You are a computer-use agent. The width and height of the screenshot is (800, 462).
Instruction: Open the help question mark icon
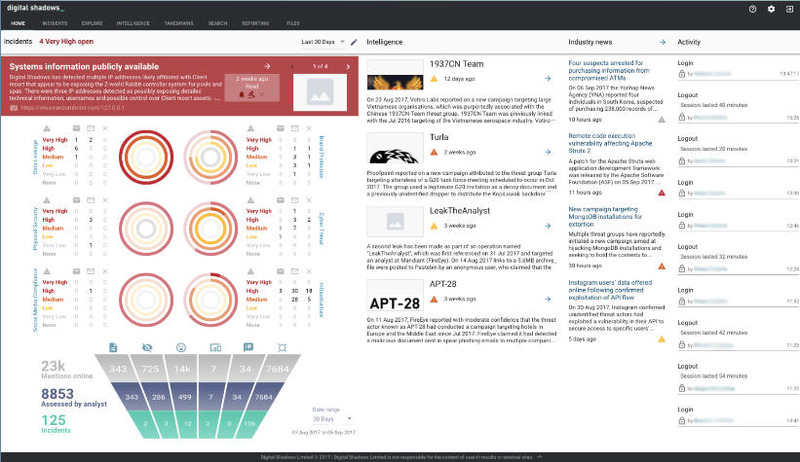[752, 8]
